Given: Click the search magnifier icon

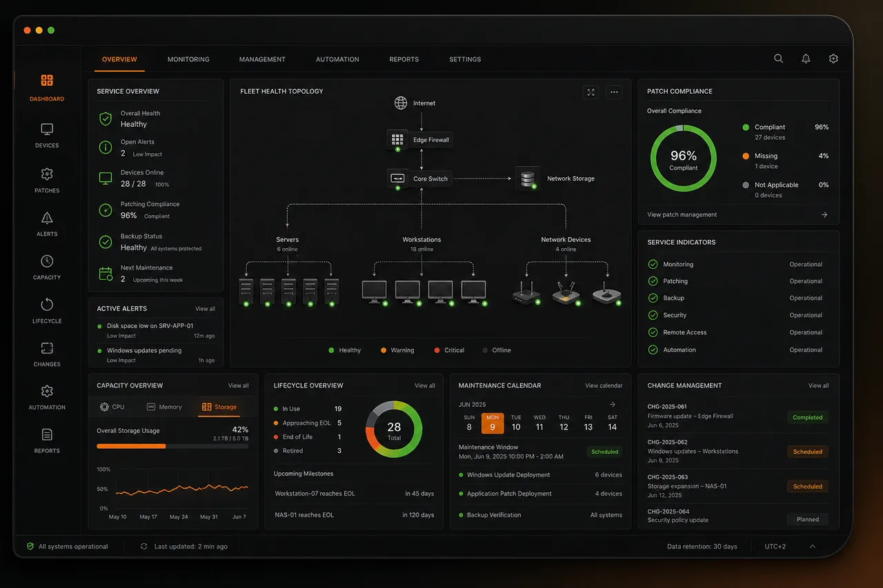Looking at the screenshot, I should 778,59.
